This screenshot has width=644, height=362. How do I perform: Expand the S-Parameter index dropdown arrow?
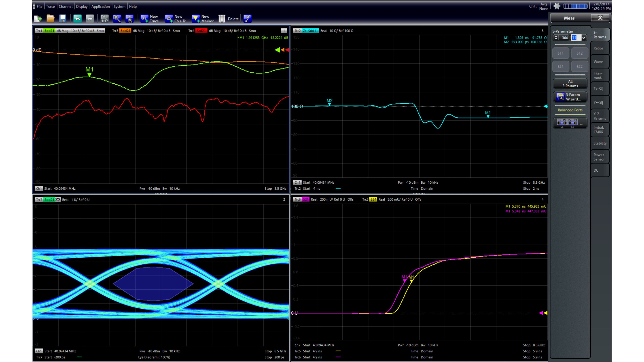pos(584,38)
